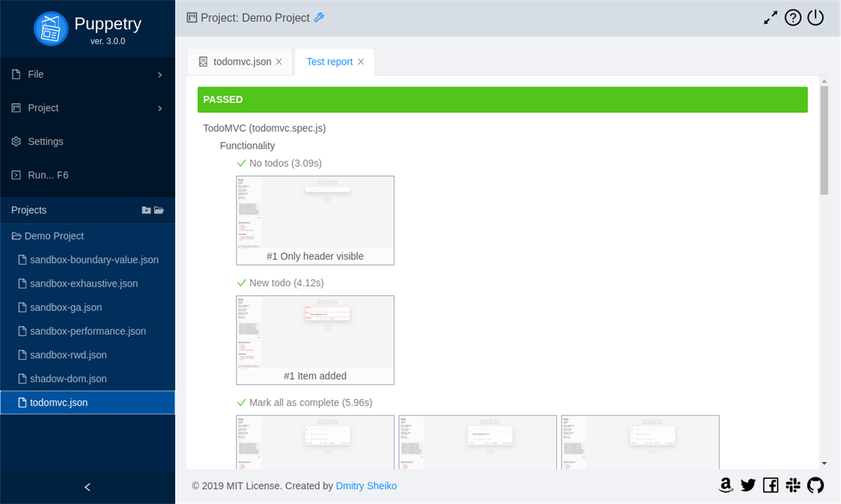Open first thumbnail under Mark all as complete

(315, 442)
